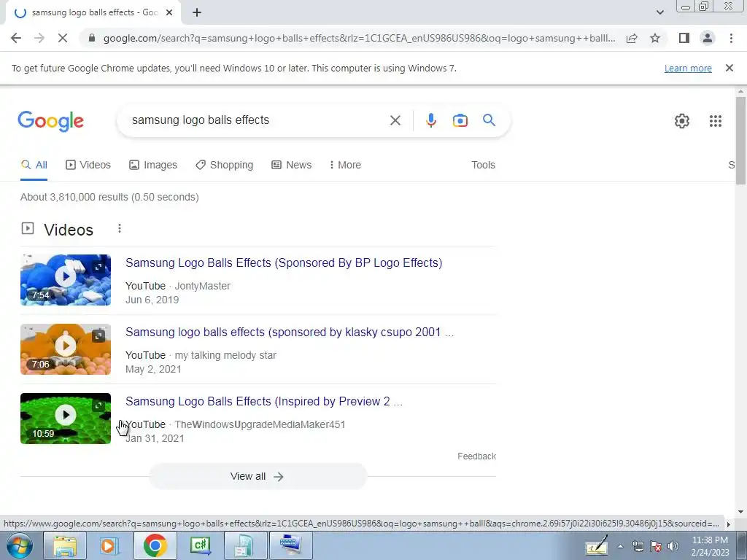Click channel name 'my talking melody star'
Screen dimensions: 747x560
coord(225,355)
